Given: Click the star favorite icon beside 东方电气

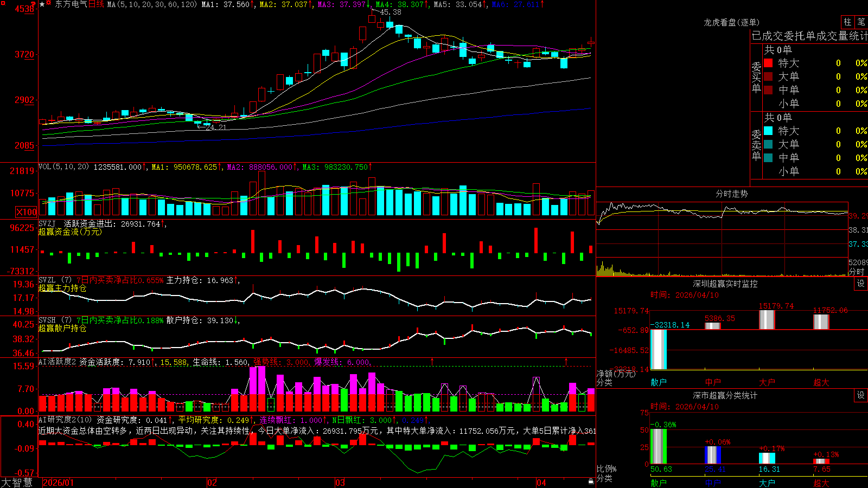Looking at the screenshot, I should click(42, 4).
